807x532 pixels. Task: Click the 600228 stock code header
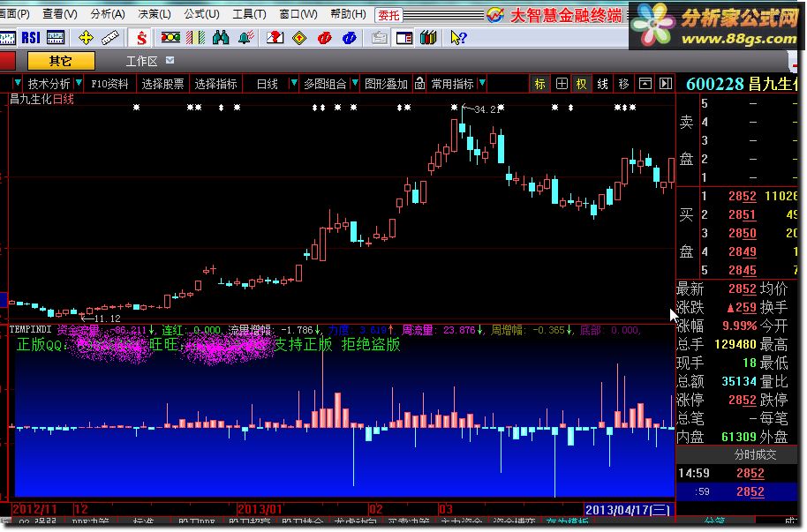click(x=715, y=83)
